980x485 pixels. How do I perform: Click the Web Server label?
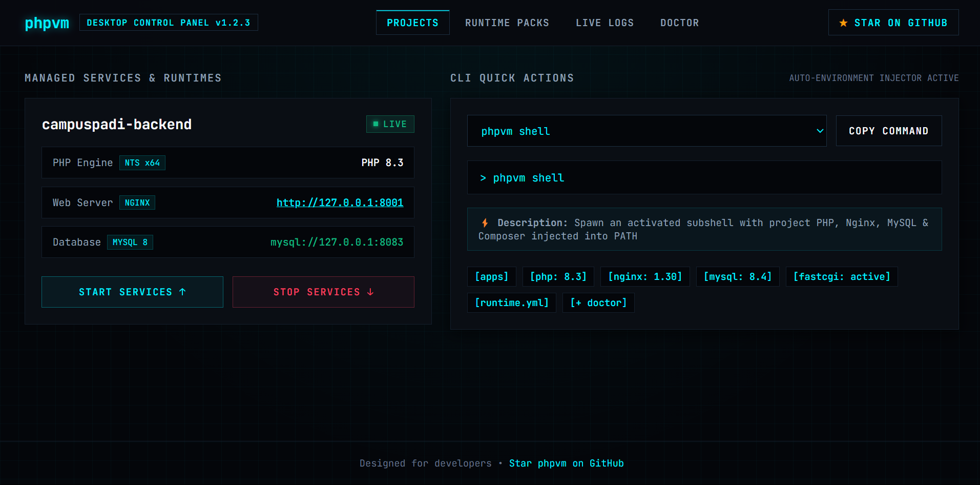(82, 203)
